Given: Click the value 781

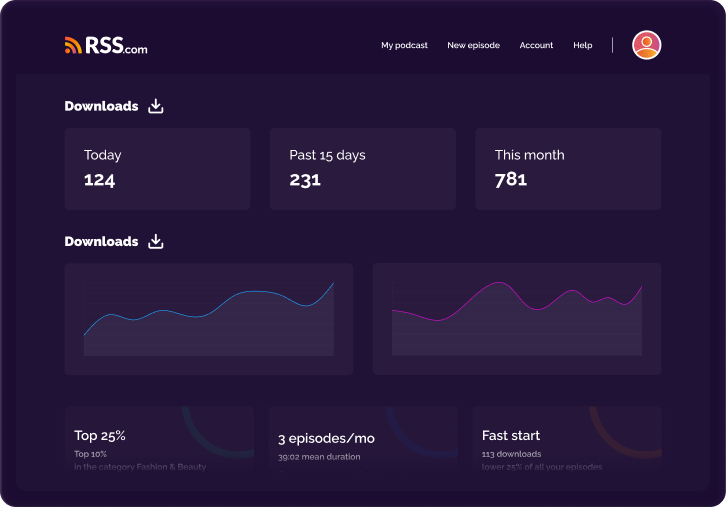Looking at the screenshot, I should pos(511,179).
